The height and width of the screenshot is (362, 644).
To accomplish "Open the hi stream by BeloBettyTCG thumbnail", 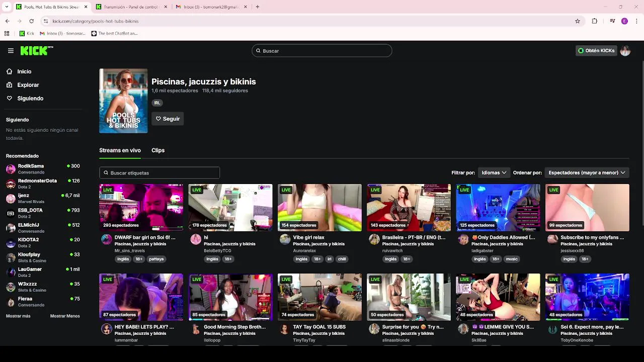I will pyautogui.click(x=230, y=208).
